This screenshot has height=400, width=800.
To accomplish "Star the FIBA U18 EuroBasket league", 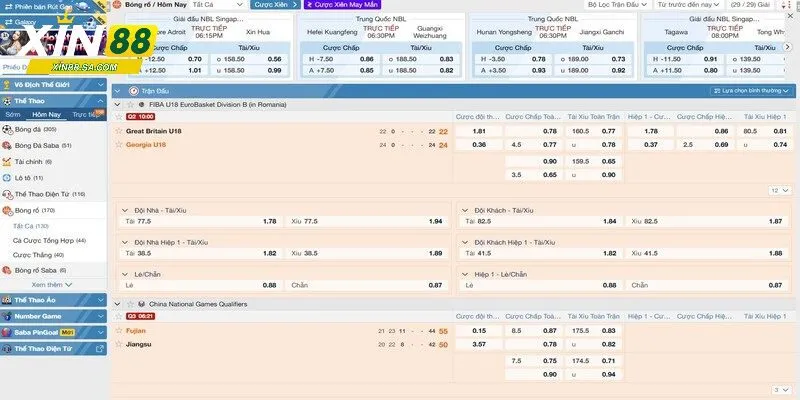I will pos(129,104).
